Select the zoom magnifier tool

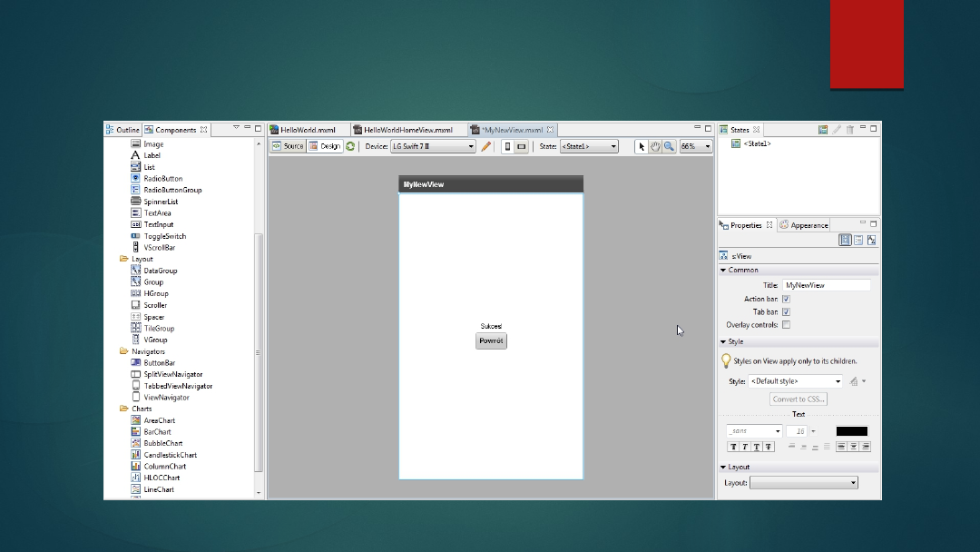click(669, 146)
